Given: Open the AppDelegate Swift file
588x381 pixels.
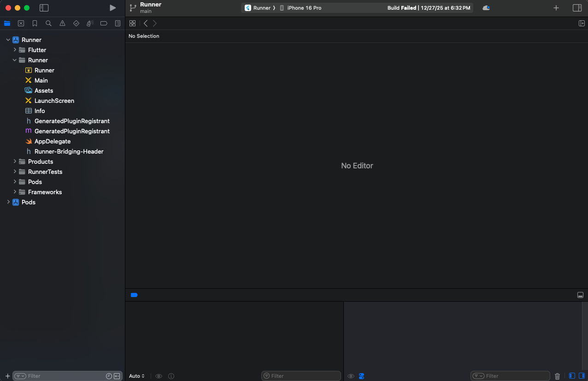Looking at the screenshot, I should click(52, 141).
